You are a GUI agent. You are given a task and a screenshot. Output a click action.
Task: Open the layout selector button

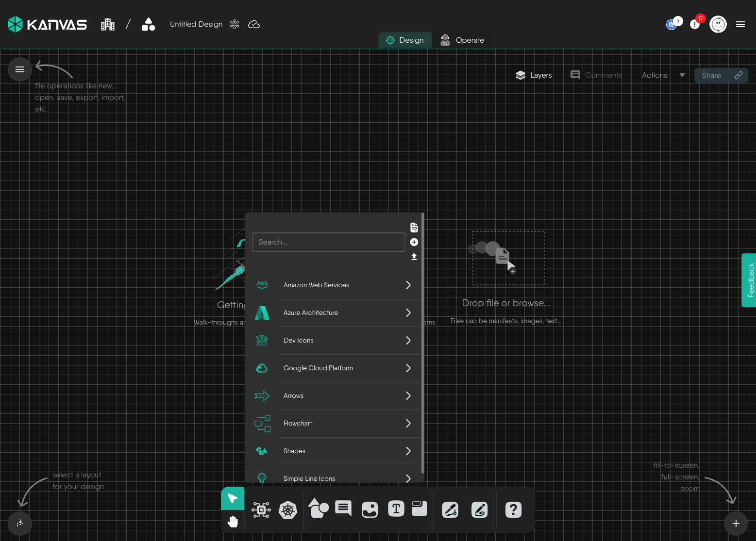20,523
